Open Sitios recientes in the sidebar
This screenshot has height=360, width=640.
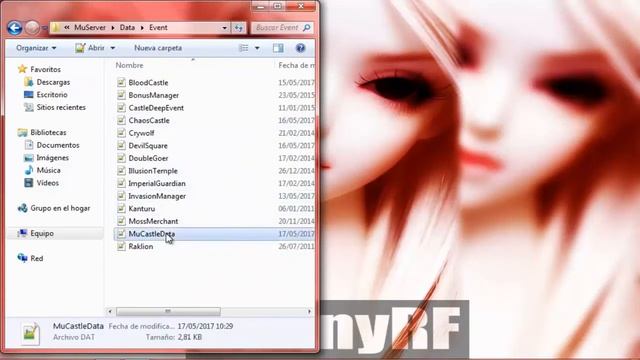[x=61, y=107]
